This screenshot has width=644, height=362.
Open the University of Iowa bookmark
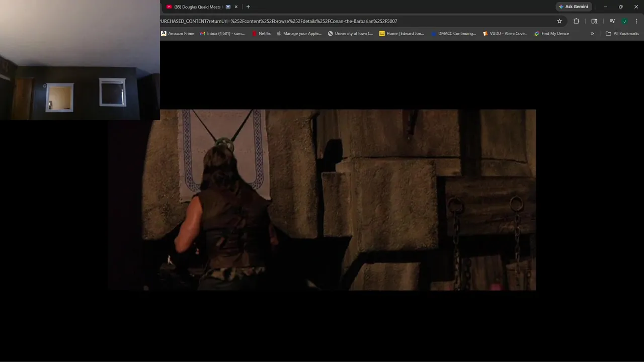click(351, 34)
